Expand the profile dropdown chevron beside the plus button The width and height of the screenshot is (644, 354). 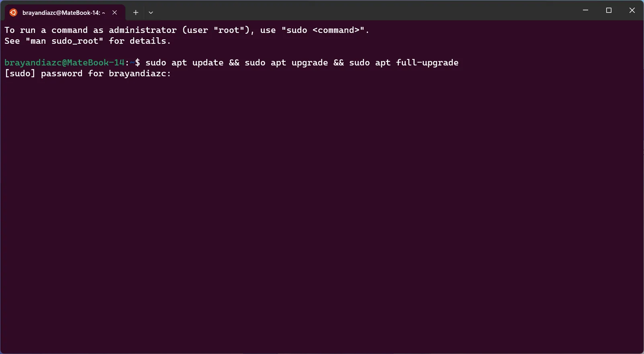(x=151, y=12)
